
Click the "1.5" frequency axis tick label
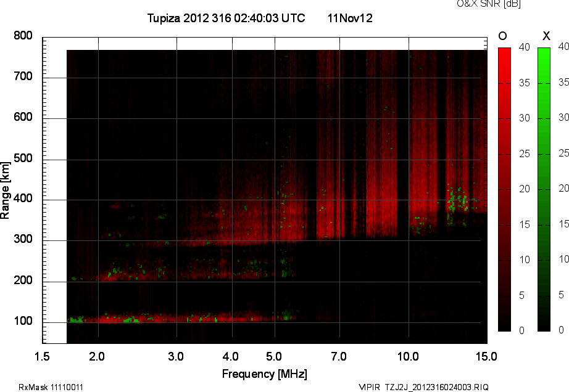42,356
